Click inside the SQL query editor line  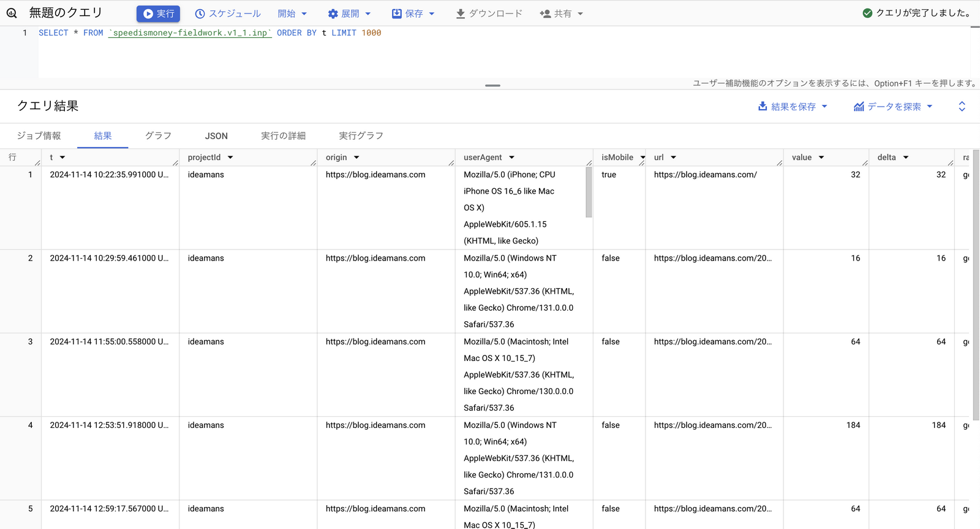[503, 33]
